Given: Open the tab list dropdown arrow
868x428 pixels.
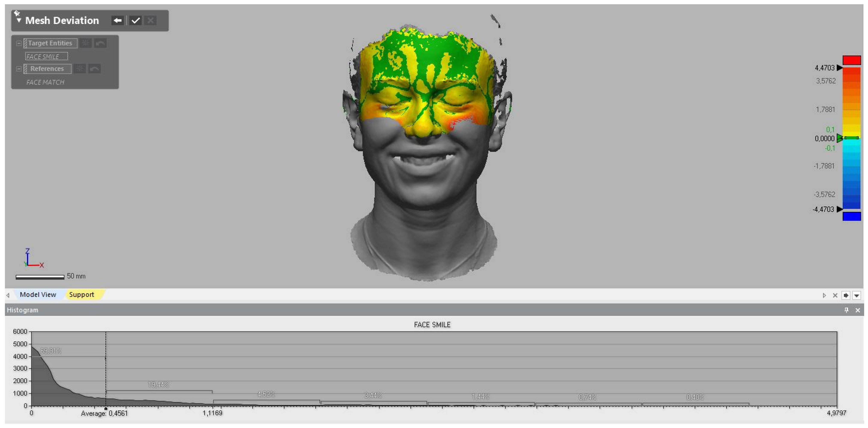Looking at the screenshot, I should coord(857,296).
